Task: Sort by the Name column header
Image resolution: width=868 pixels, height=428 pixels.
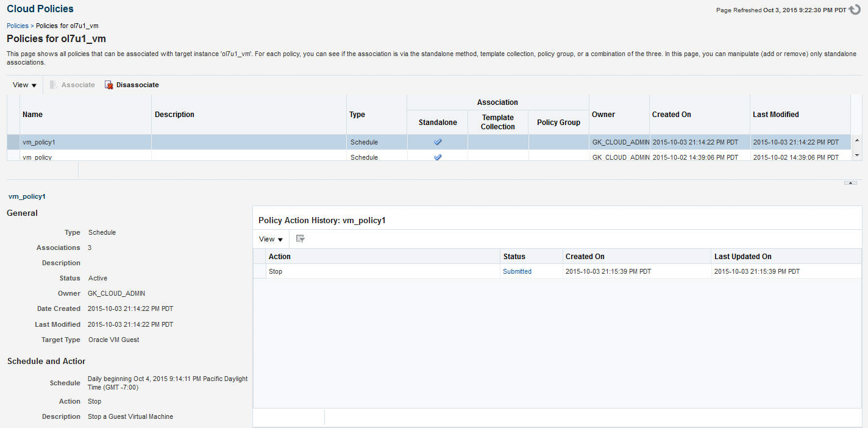Action: pos(85,115)
